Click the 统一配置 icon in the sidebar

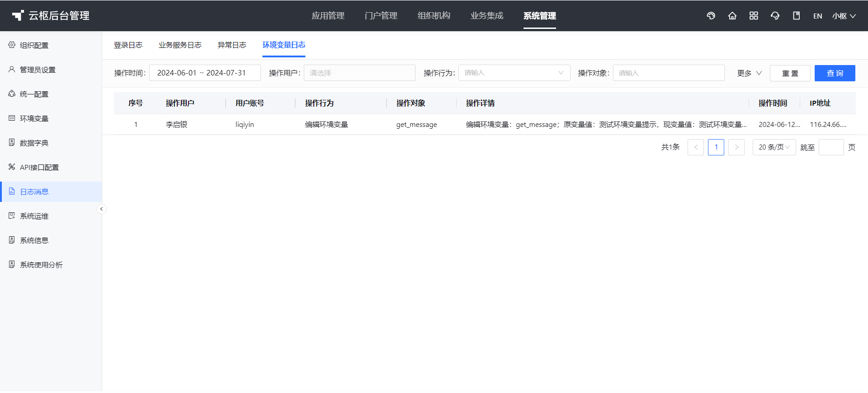12,94
